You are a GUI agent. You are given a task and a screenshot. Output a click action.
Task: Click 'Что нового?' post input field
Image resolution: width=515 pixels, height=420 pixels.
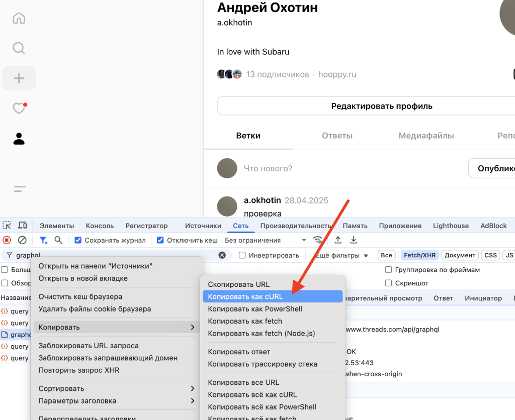coord(352,168)
